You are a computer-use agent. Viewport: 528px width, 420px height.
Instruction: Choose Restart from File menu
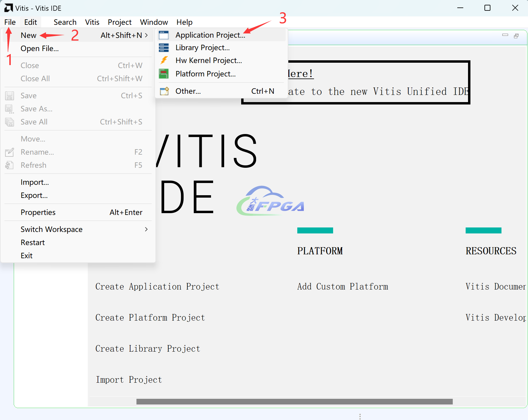(x=78, y=242)
